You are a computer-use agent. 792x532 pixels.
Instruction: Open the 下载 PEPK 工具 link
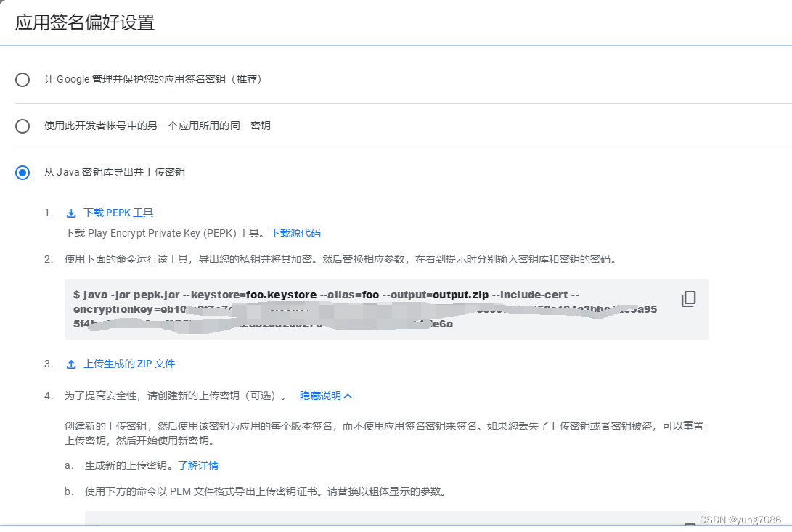coord(118,213)
